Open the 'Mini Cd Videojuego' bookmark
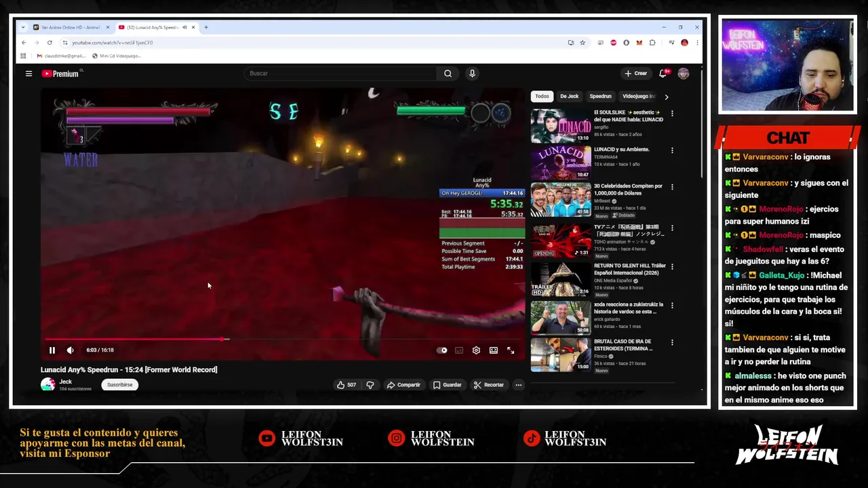Viewport: 868px width, 488px height. pos(117,56)
